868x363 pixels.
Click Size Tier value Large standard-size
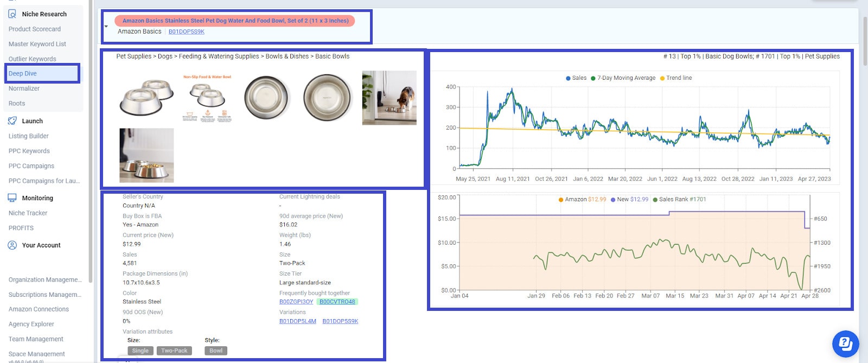click(x=305, y=283)
